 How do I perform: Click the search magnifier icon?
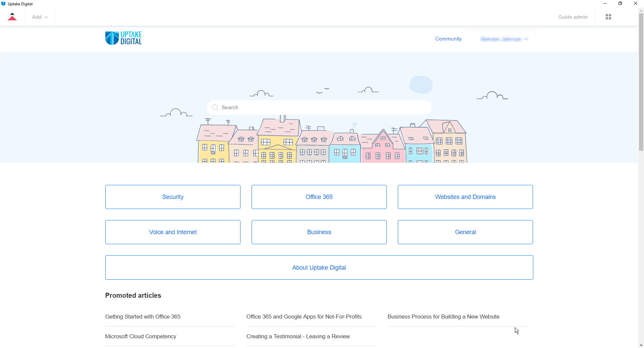coord(215,108)
